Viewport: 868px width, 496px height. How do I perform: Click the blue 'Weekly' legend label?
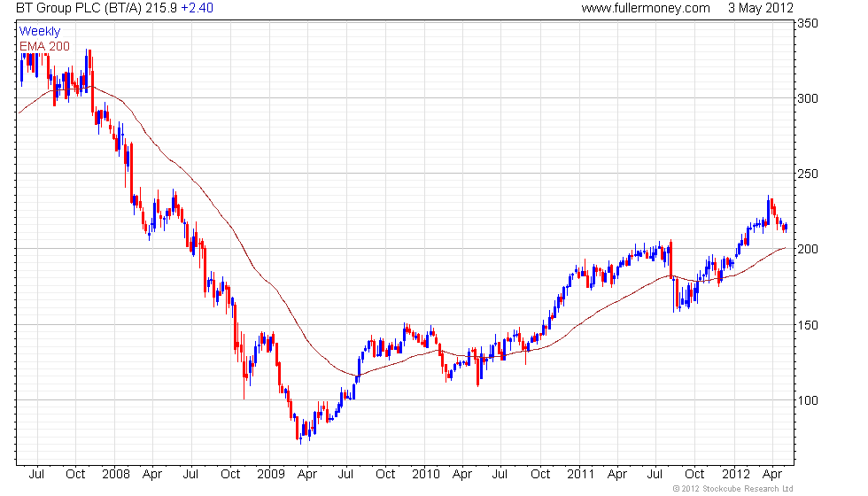pyautogui.click(x=40, y=32)
